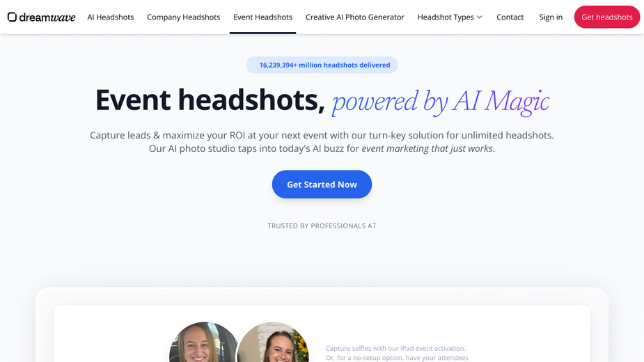Open the Contact page
Image resolution: width=644 pixels, height=362 pixels.
click(x=510, y=17)
